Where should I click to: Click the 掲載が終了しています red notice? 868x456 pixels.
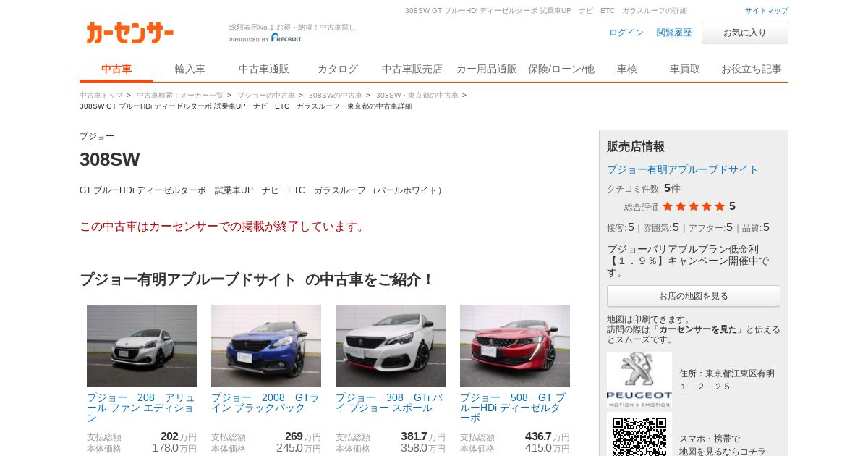224,227
